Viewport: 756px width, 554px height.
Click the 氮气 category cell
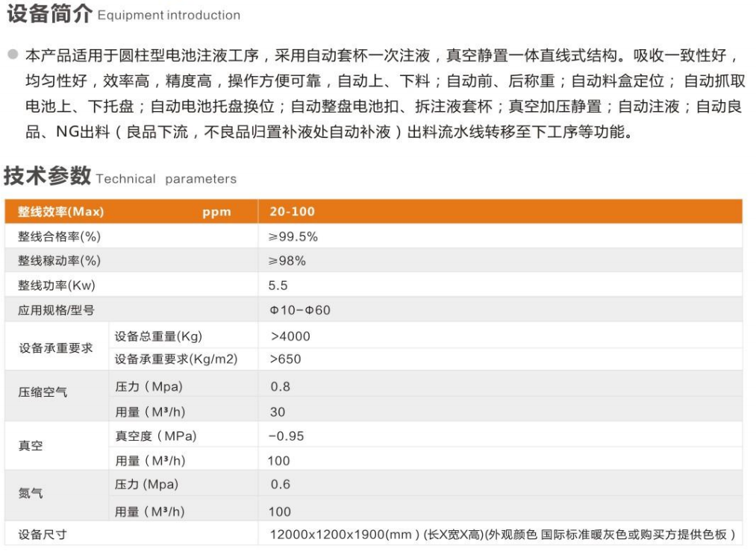pyautogui.click(x=31, y=494)
